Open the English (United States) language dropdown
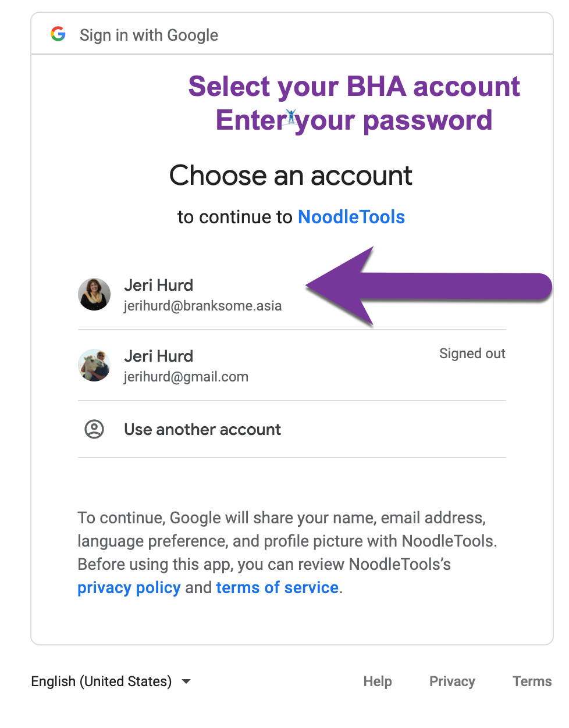Screen dimensions: 569x728 [x=101, y=681]
